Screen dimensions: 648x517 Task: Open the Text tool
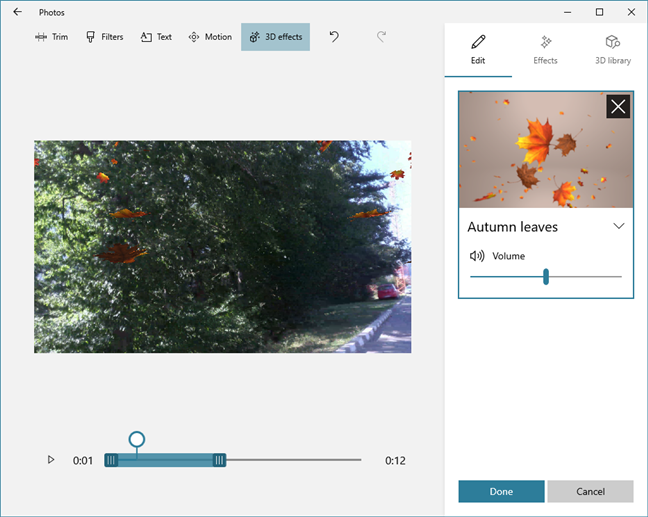click(x=156, y=37)
